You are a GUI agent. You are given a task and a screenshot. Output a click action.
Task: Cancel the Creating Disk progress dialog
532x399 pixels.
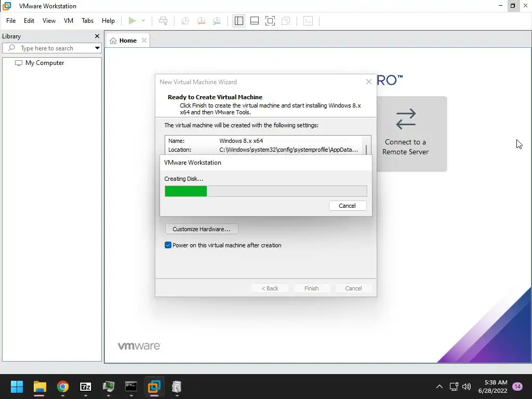(x=348, y=206)
